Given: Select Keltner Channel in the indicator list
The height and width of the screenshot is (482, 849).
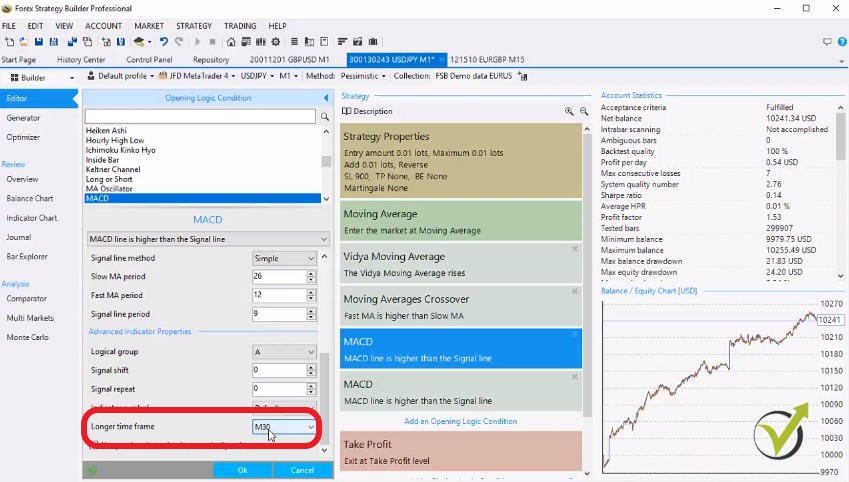Looking at the screenshot, I should click(x=113, y=170).
